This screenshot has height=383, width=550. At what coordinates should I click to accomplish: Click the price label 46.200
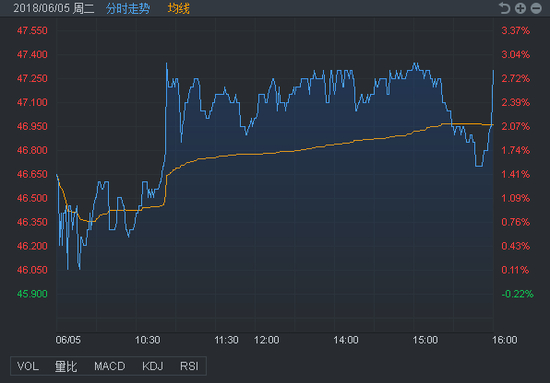(x=32, y=246)
